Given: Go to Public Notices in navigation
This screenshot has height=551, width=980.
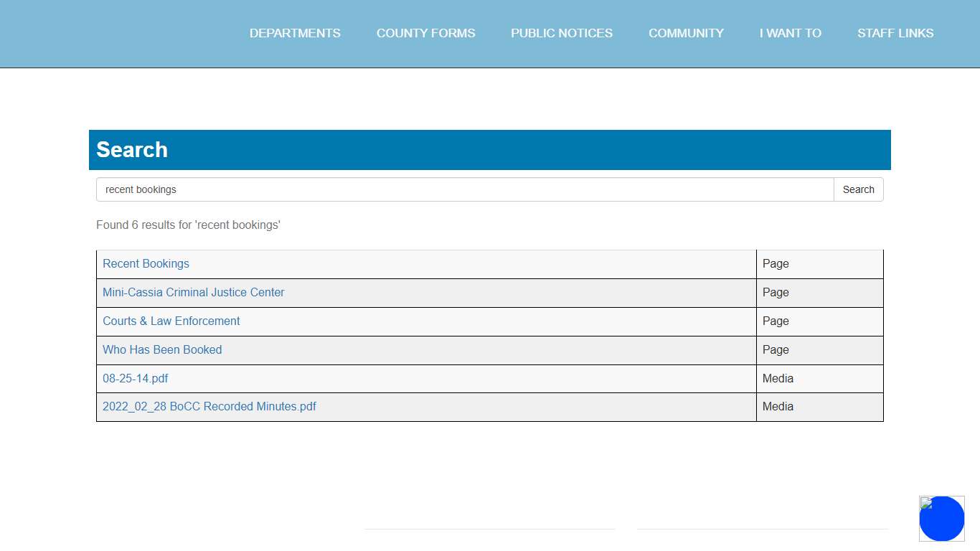Looking at the screenshot, I should (561, 33).
